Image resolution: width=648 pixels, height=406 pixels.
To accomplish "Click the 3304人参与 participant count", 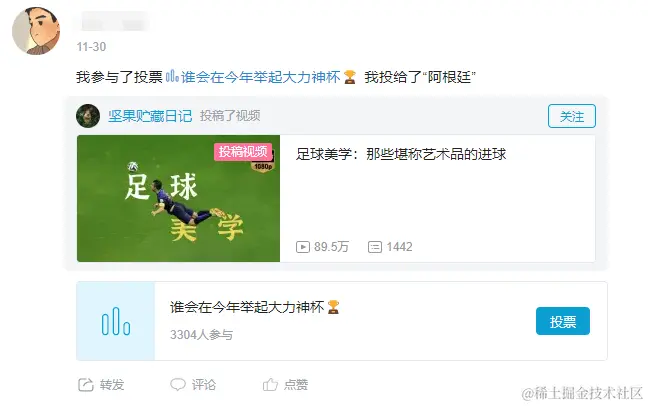I will pyautogui.click(x=201, y=334).
